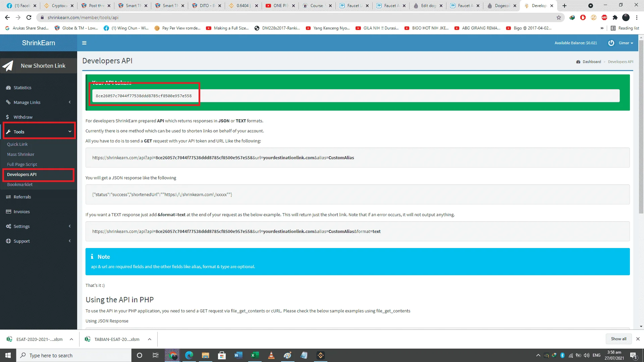Open Microsoft Store from taskbar

tap(222, 355)
